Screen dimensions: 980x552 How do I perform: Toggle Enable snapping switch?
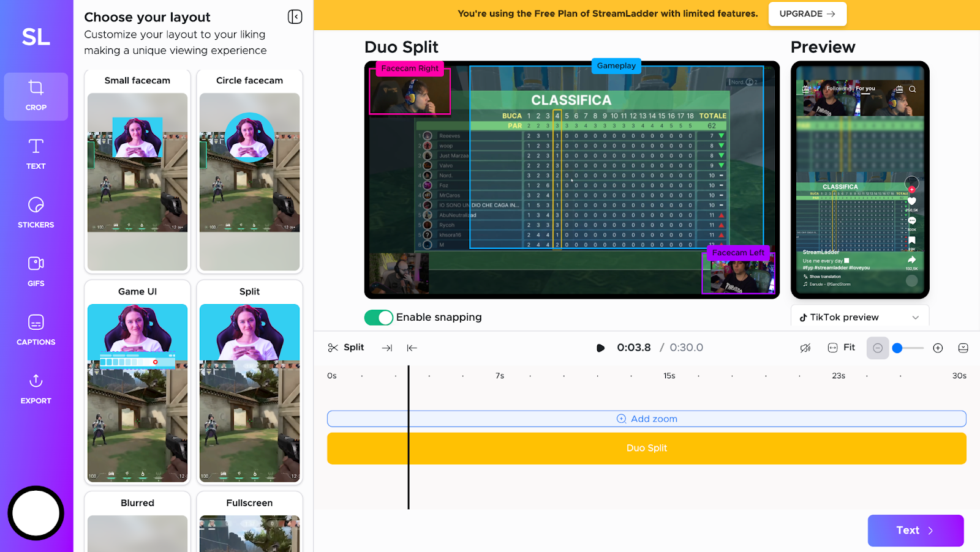click(379, 318)
